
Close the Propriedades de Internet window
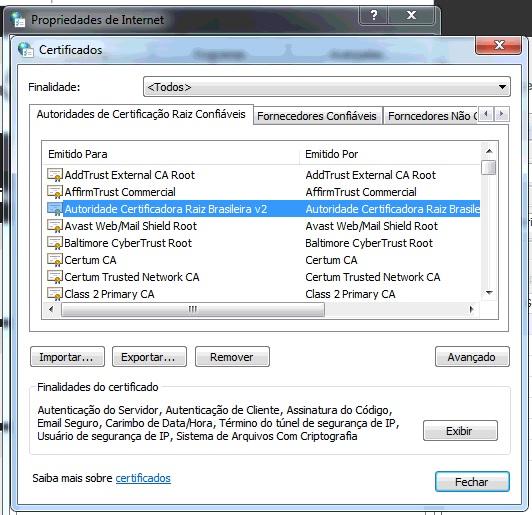pos(411,15)
